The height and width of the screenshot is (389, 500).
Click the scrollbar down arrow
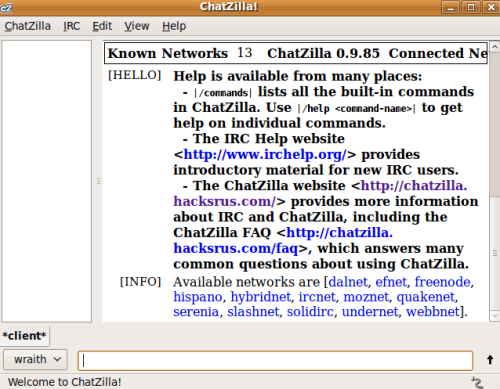click(x=495, y=315)
